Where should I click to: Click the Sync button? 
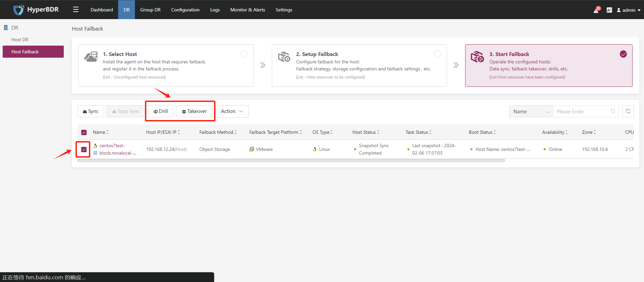coord(91,111)
